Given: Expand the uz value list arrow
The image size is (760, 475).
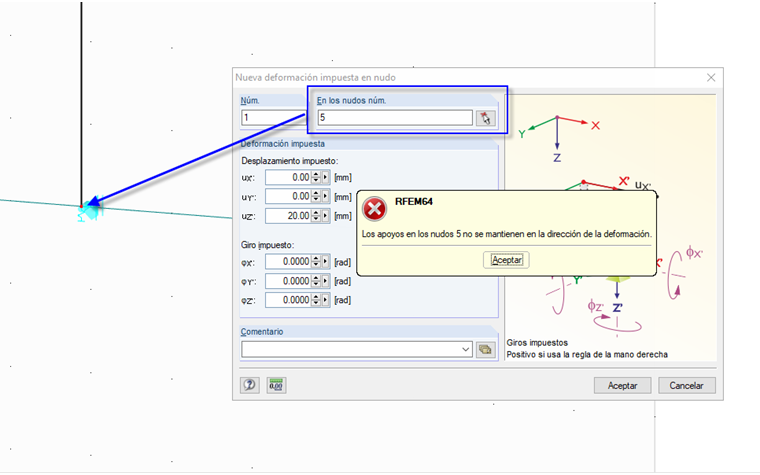Looking at the screenshot, I should point(325,216).
